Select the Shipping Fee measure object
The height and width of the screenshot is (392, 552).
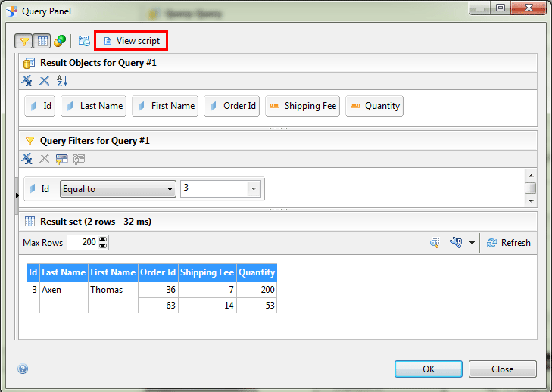coord(302,106)
